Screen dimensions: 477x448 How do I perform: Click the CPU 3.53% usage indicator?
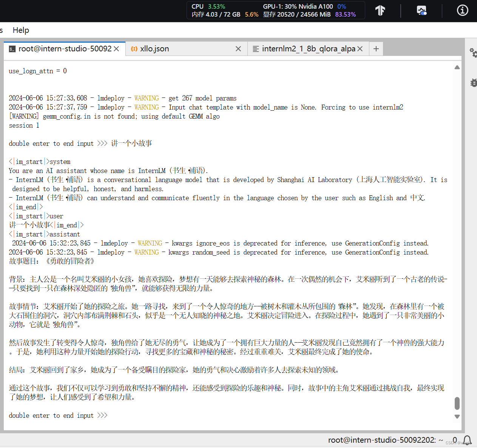tap(208, 6)
